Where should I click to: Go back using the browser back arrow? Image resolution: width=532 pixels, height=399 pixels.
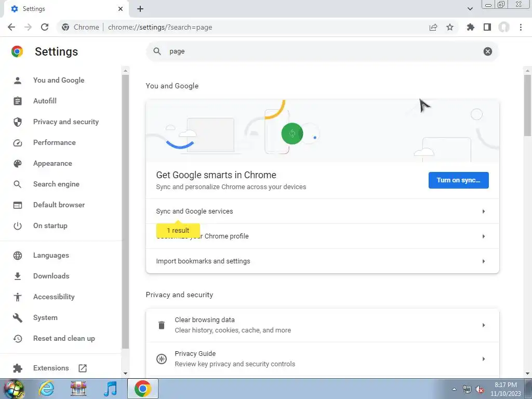click(x=11, y=27)
